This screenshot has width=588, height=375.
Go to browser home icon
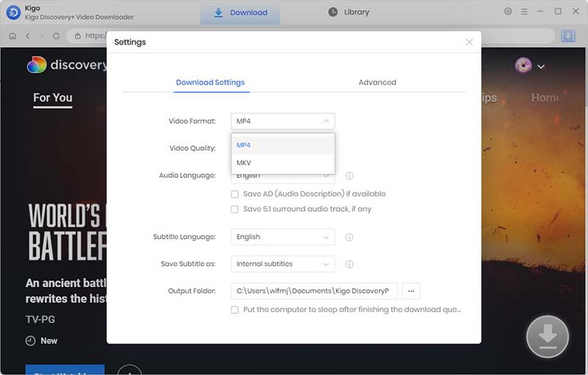click(x=12, y=35)
